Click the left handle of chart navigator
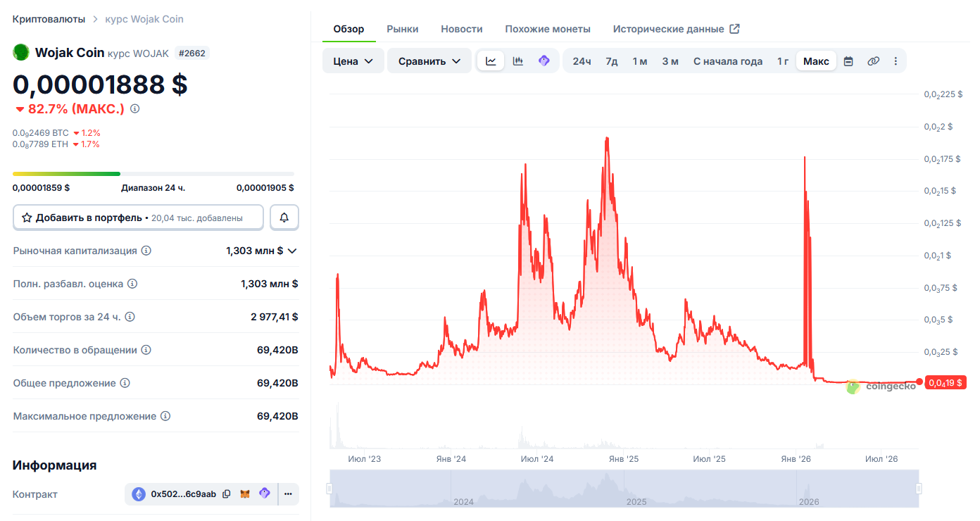Screen dimensions: 980x521 pos(329,489)
